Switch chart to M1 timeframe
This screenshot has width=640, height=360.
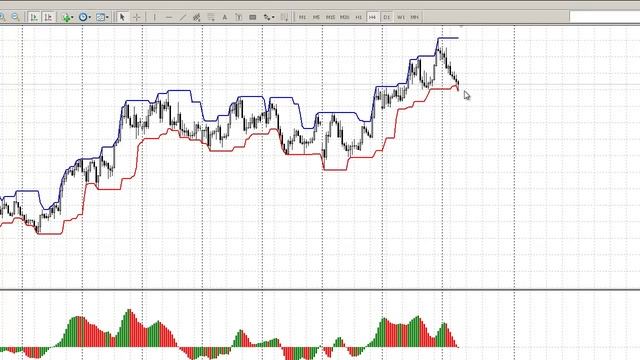point(302,17)
